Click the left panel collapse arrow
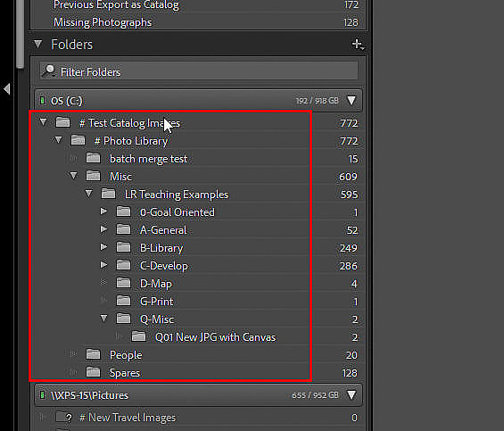This screenshot has width=504, height=431. (7, 88)
